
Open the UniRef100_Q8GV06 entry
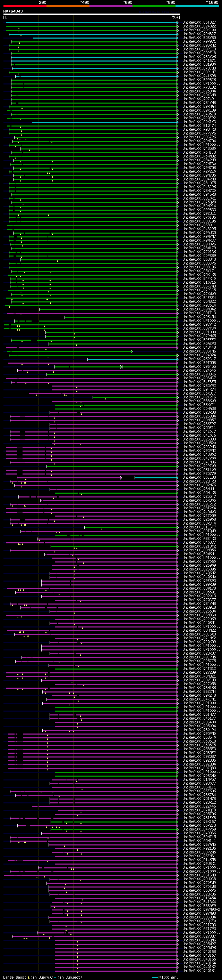[199, 57]
